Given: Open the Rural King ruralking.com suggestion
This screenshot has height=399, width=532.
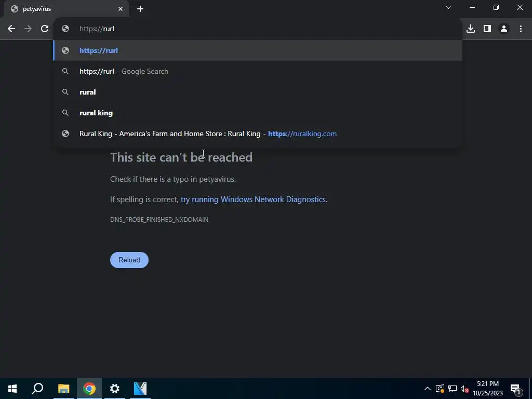Looking at the screenshot, I should 258,134.
